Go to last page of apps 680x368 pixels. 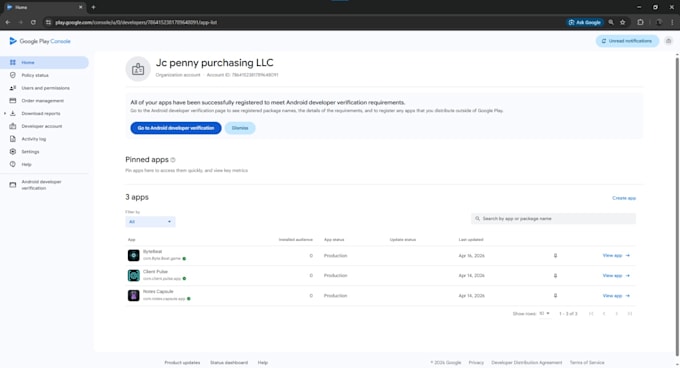tap(630, 313)
